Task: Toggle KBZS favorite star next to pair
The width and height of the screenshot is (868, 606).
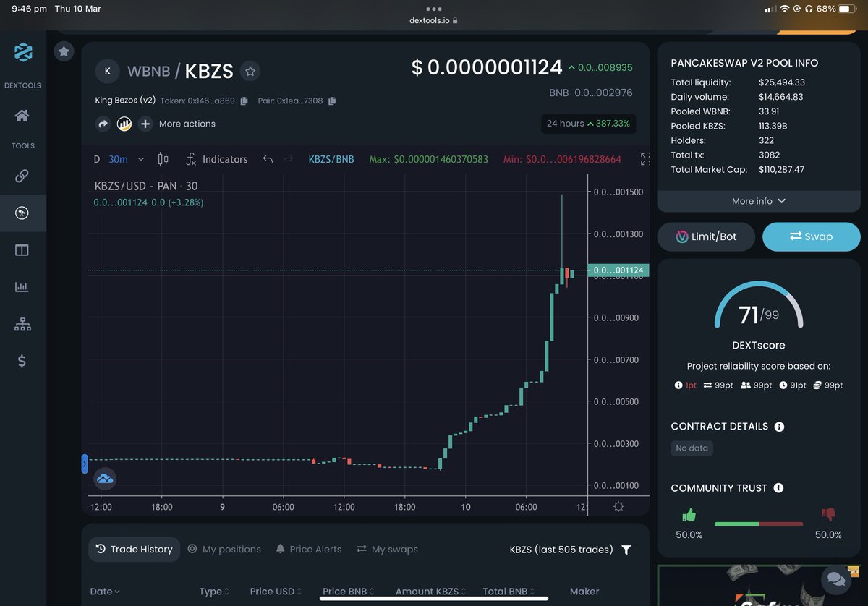Action: [250, 71]
